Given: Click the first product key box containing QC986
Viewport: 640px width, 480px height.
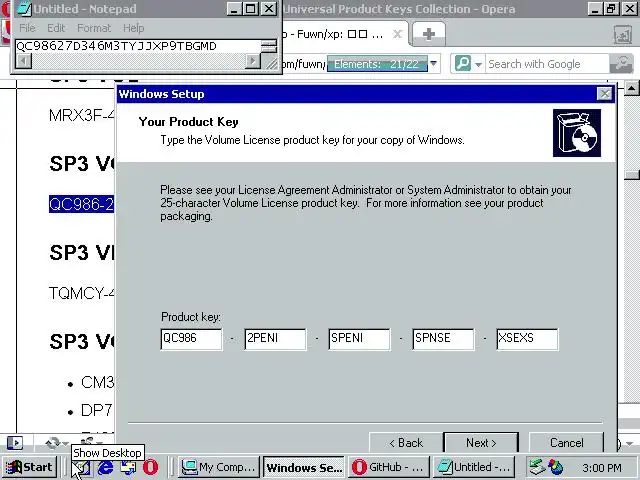Looking at the screenshot, I should click(x=191, y=339).
